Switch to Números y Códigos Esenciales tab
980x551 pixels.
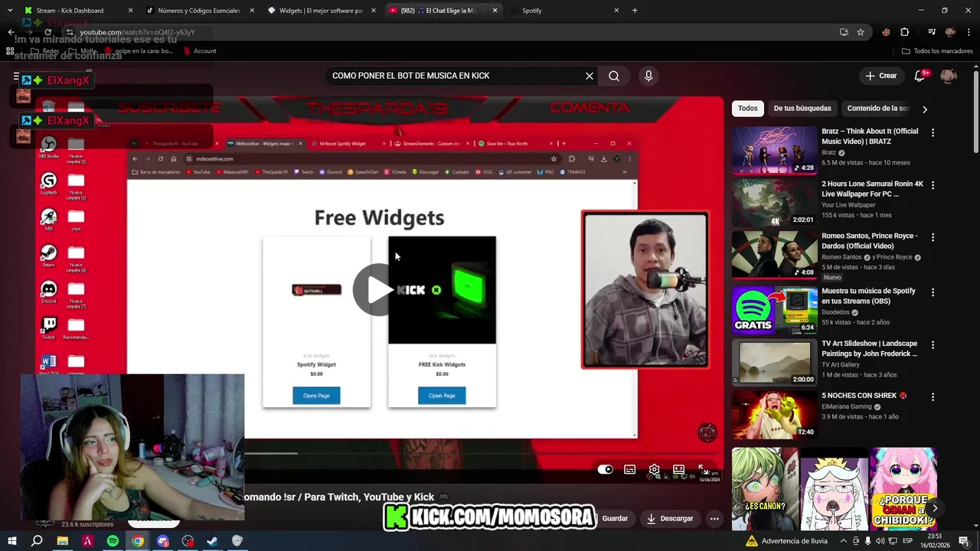[199, 11]
